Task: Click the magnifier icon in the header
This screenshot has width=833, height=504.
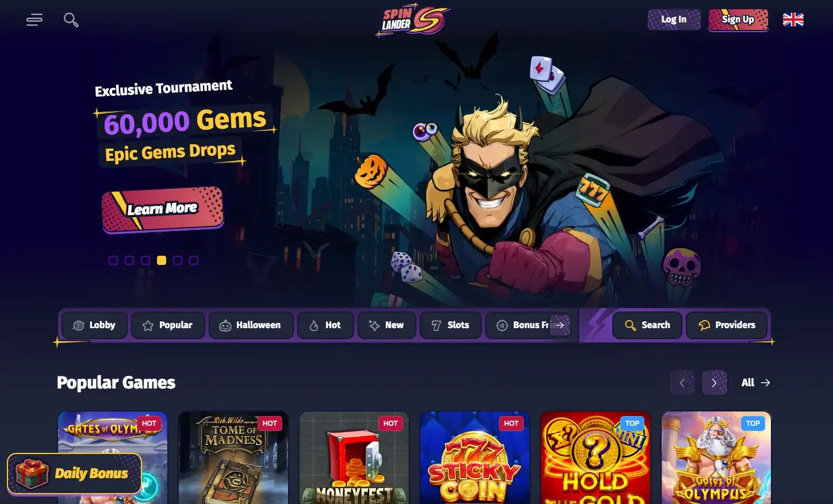Action: coord(71,20)
